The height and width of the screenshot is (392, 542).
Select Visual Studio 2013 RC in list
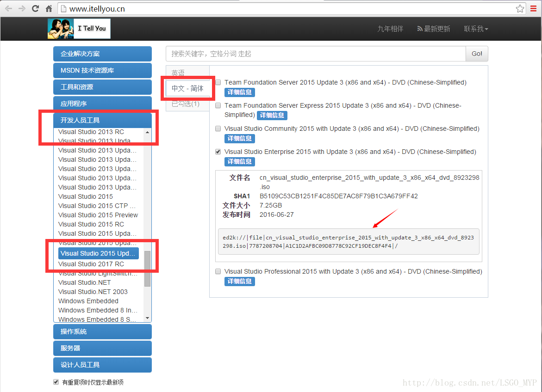click(x=91, y=132)
